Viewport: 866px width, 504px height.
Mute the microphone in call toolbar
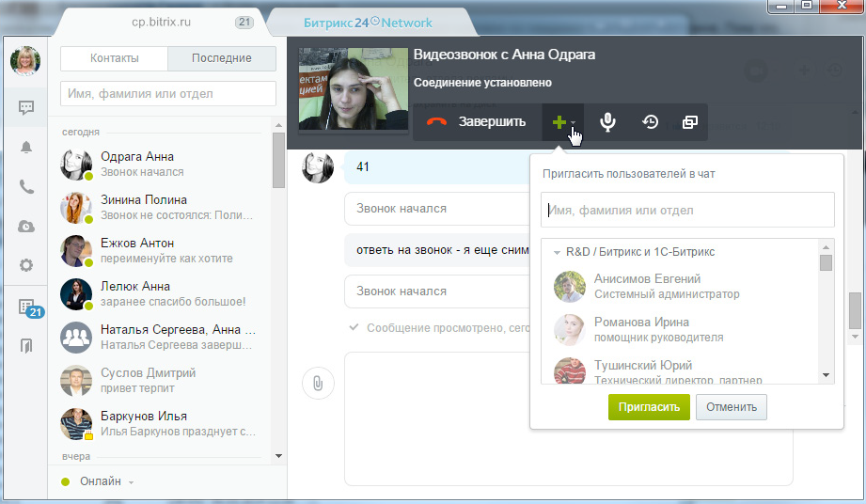608,122
